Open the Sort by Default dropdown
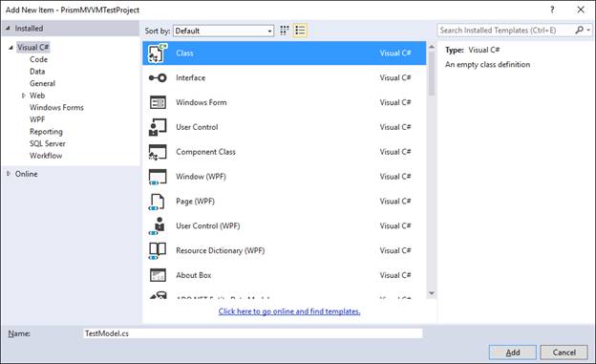Screen dimensions: 596x364 223,31
